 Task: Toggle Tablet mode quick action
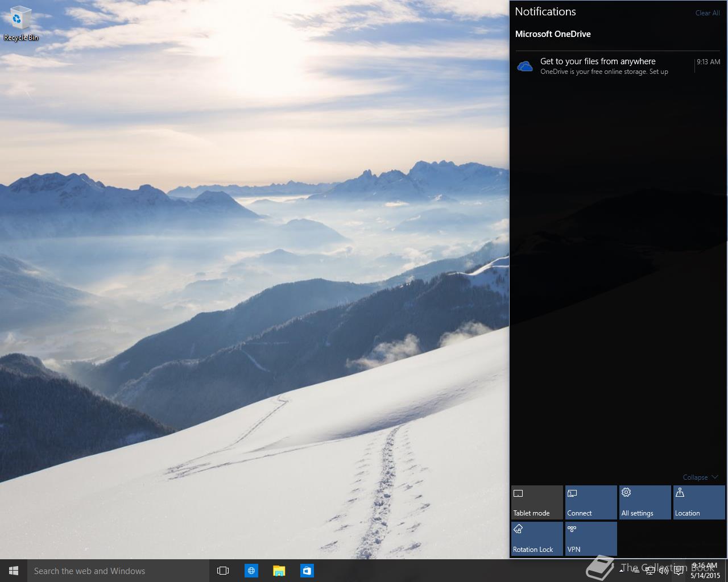pos(537,502)
